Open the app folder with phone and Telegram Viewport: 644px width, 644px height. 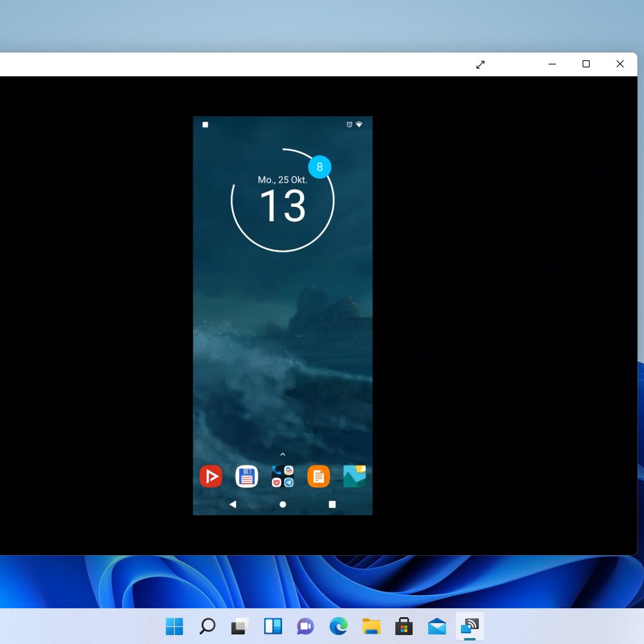(283, 476)
